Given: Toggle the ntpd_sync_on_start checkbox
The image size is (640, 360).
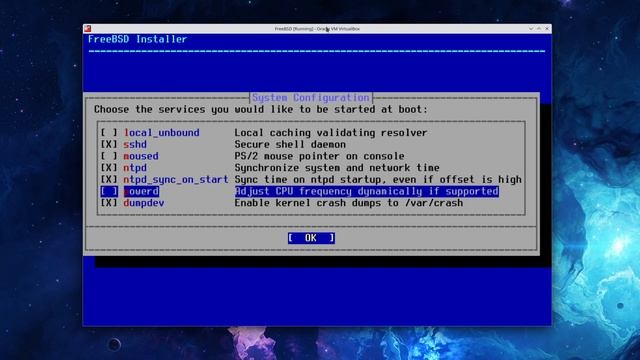Looking at the screenshot, I should [x=109, y=180].
